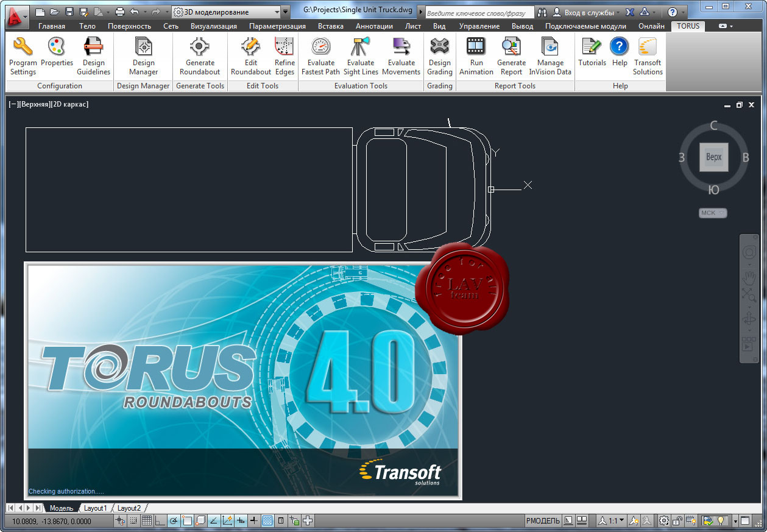Viewport: 767px width, 532px height.
Task: Open status bar application menu arrow
Action: [x=735, y=520]
